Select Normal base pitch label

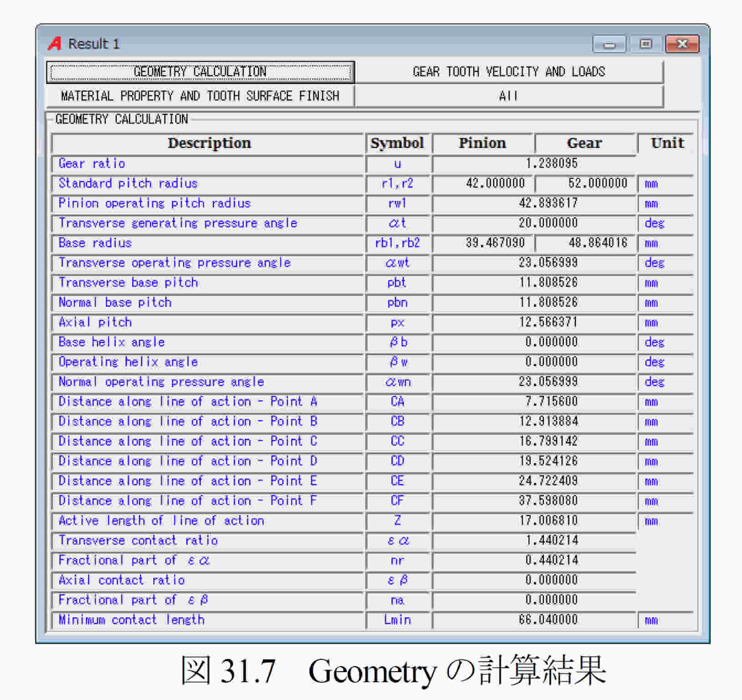[115, 302]
